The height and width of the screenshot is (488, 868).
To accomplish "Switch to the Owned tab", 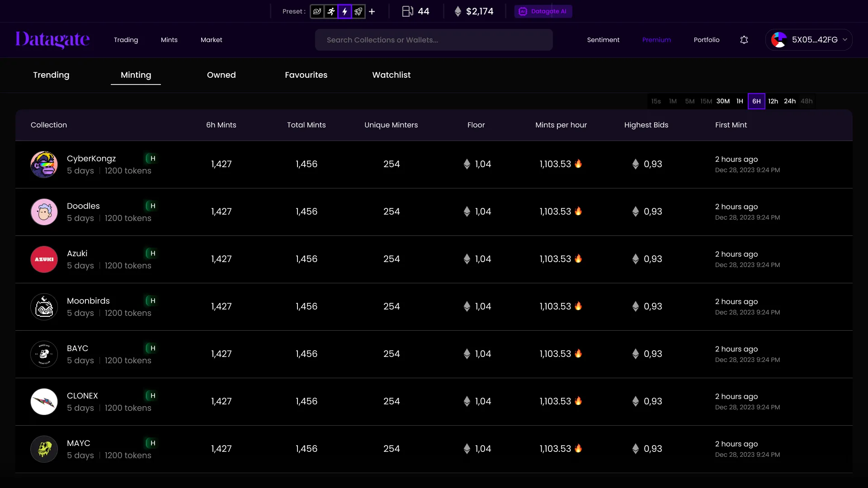I will click(x=222, y=75).
